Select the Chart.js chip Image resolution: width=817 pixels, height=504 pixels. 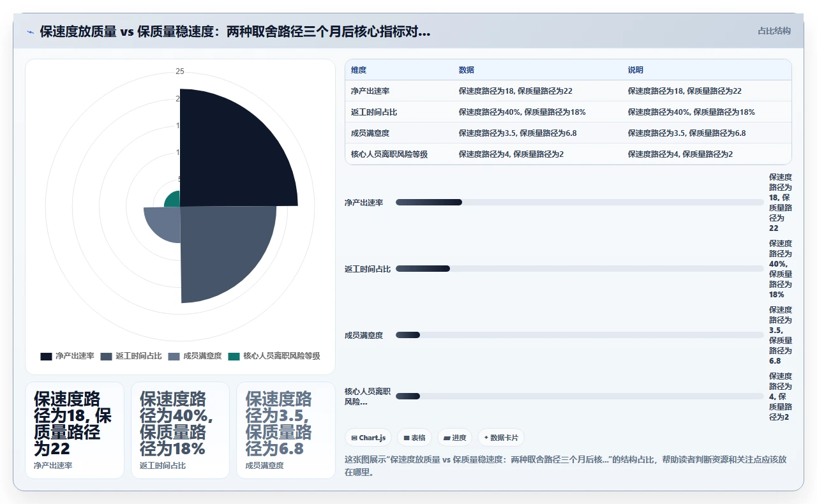tap(368, 438)
